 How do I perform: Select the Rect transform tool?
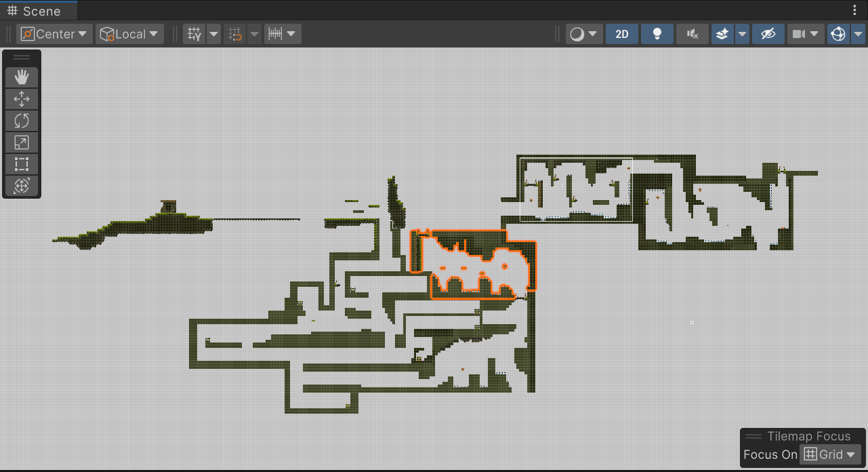tap(22, 164)
